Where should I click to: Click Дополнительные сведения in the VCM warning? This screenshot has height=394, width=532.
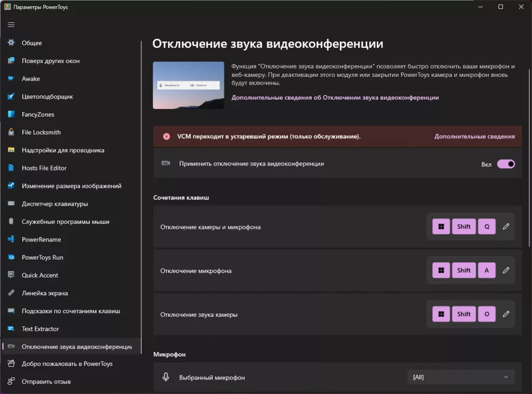click(474, 137)
